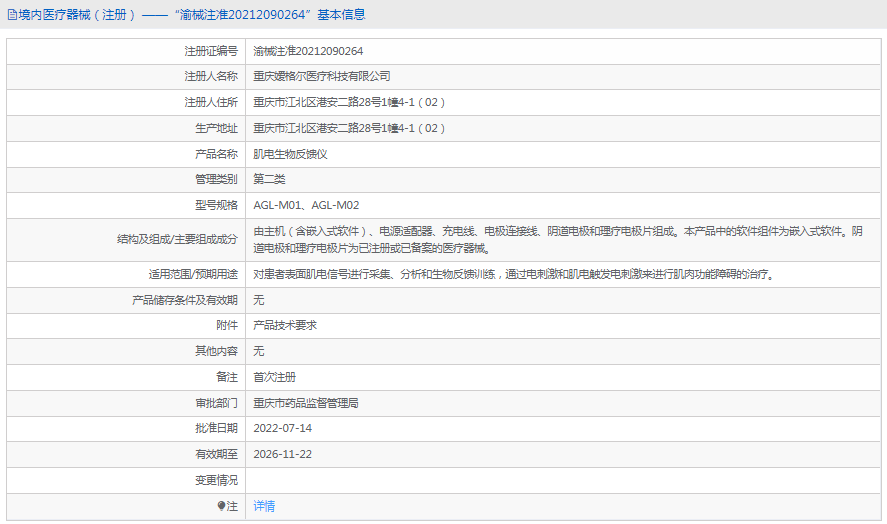Select registration number 渝械注准20212090264 in table
Viewport: 887px width, 524px height.
(x=308, y=51)
